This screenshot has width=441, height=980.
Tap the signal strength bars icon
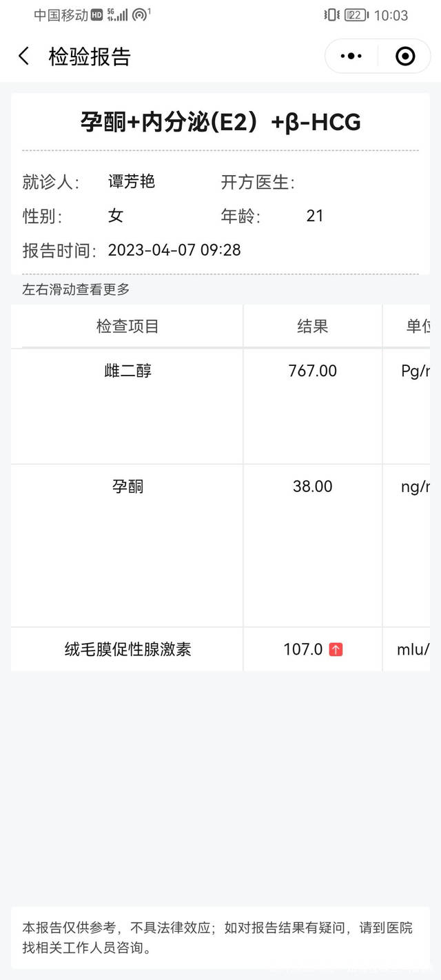click(121, 15)
